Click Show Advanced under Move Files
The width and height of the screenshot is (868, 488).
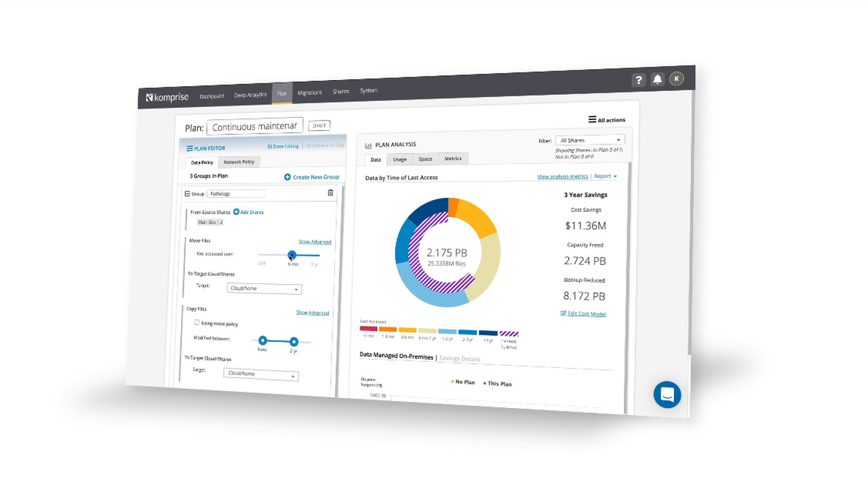(315, 242)
